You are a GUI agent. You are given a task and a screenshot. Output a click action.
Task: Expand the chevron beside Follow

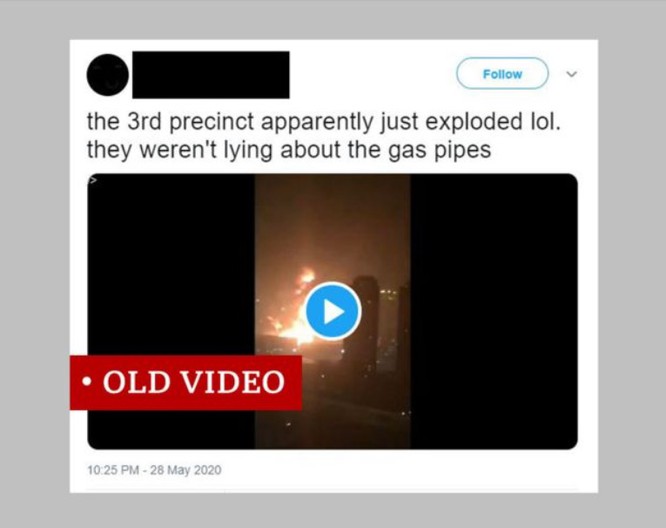tap(571, 74)
